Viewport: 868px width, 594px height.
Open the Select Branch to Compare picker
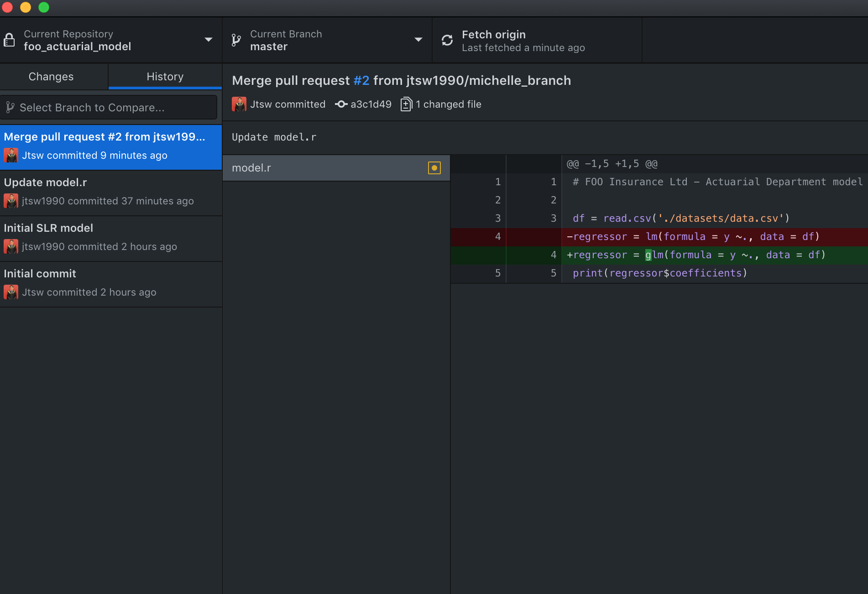[x=110, y=107]
